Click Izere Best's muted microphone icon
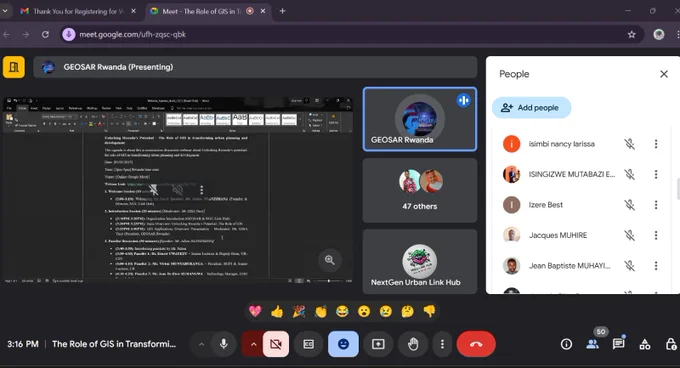 629,205
